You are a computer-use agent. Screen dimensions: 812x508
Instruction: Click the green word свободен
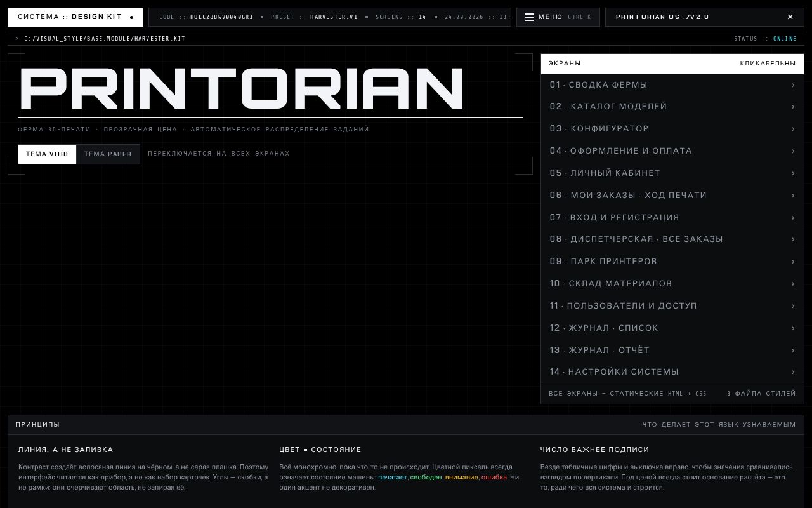coord(426,478)
